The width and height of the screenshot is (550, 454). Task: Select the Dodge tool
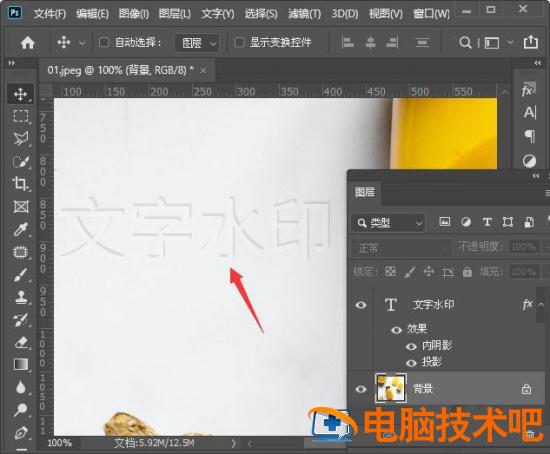21,409
